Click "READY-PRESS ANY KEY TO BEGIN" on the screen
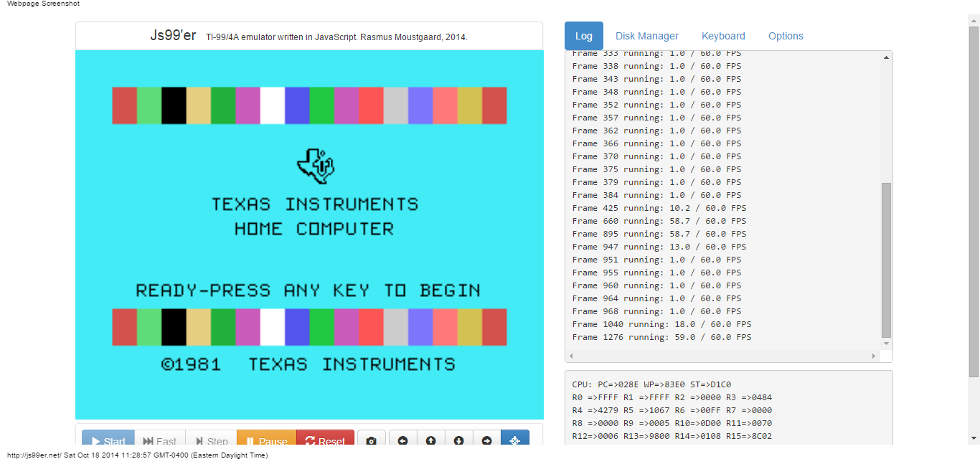 pos(308,290)
